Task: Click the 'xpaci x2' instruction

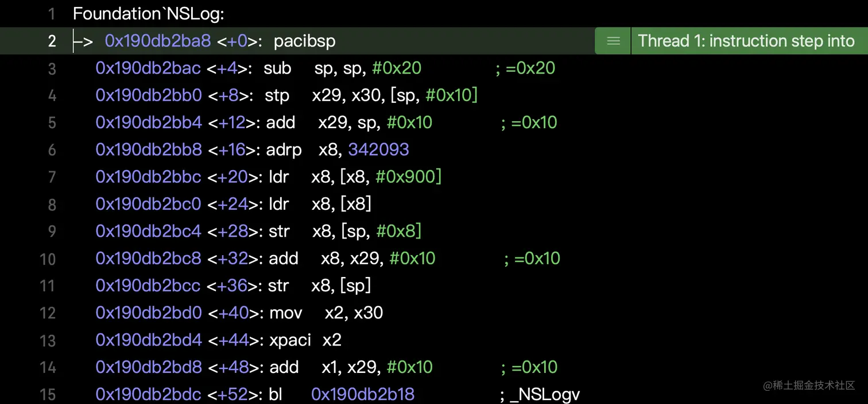Action: (305, 340)
